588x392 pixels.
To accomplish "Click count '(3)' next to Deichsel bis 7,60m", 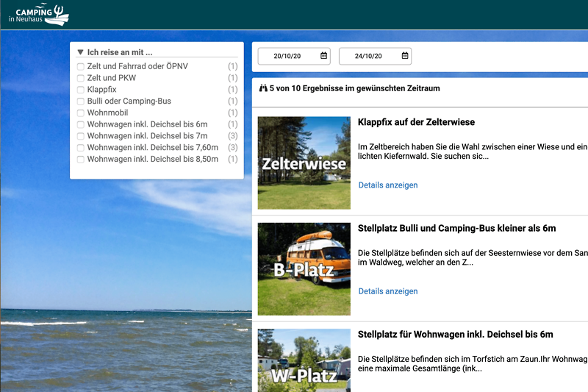I will point(233,147).
